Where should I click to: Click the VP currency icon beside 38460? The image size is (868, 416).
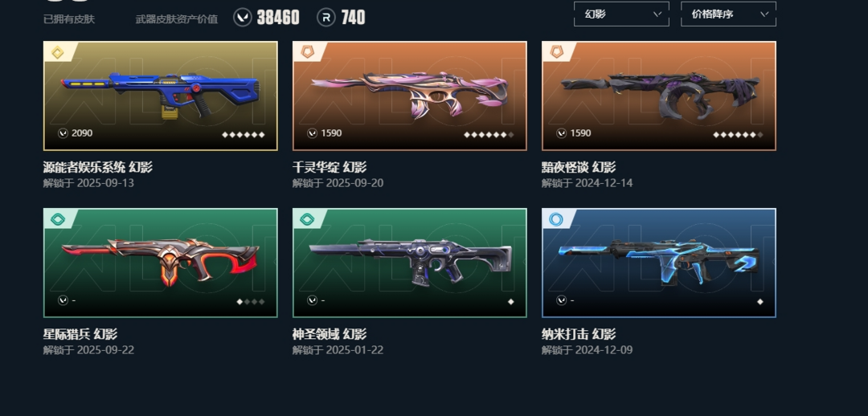(243, 18)
